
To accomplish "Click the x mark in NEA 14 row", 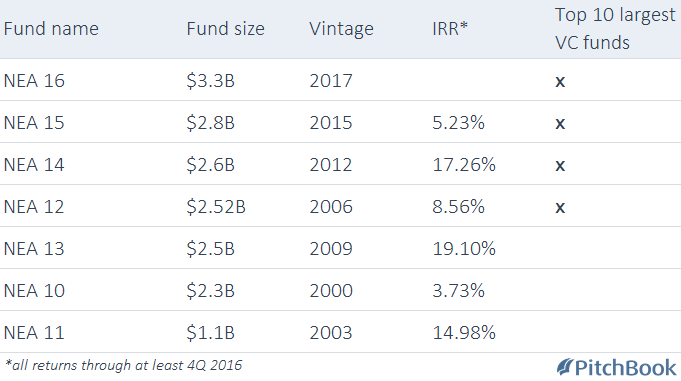I will coord(560,166).
